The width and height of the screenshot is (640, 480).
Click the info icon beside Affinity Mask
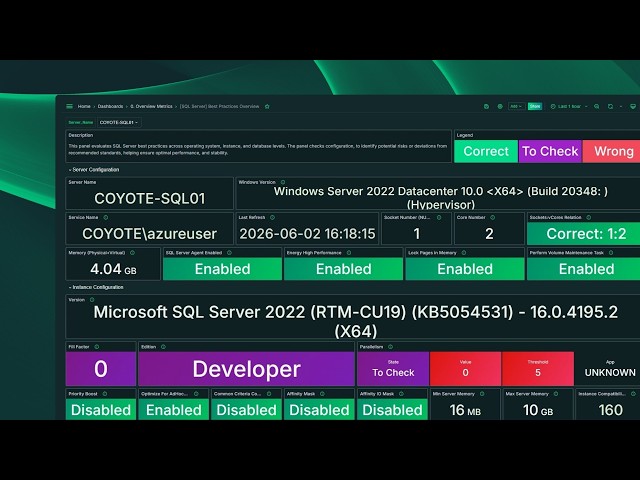coord(322,394)
